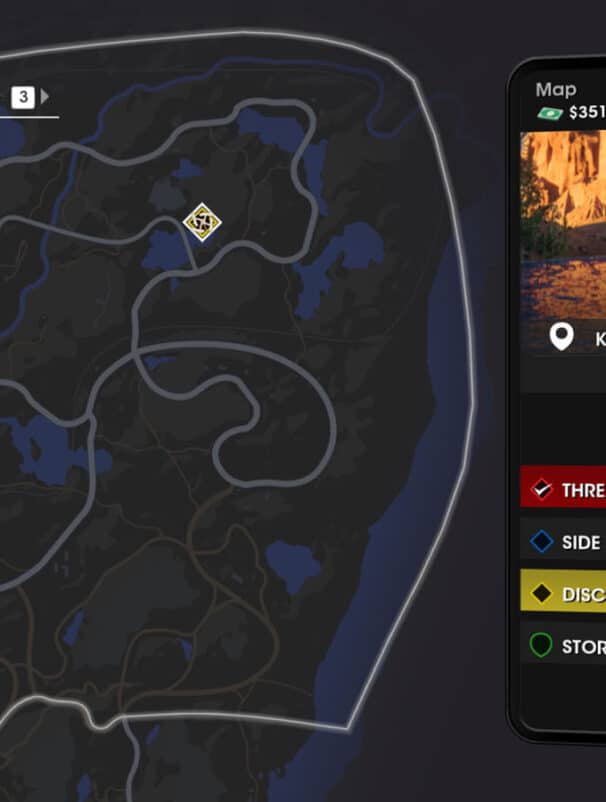The height and width of the screenshot is (802, 606).
Task: Click the green shield Stor icon
Action: [x=541, y=645]
